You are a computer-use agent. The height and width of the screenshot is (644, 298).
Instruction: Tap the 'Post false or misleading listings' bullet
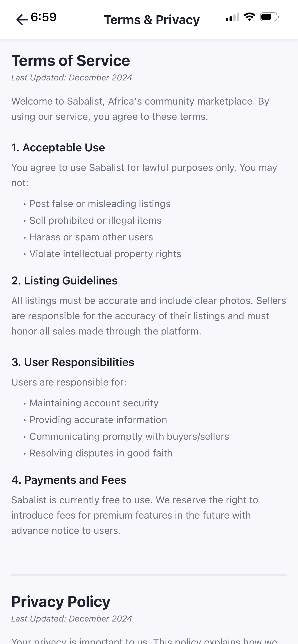[100, 204]
